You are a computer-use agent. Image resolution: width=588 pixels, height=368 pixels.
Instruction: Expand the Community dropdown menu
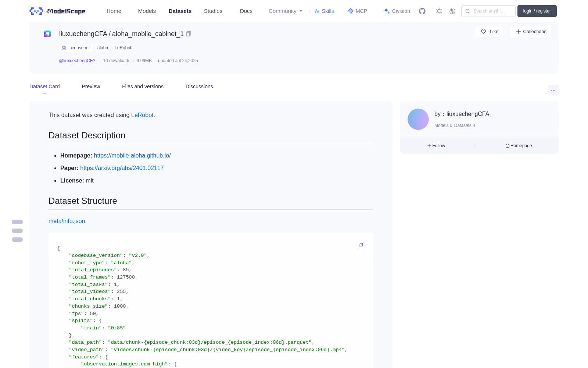(286, 11)
